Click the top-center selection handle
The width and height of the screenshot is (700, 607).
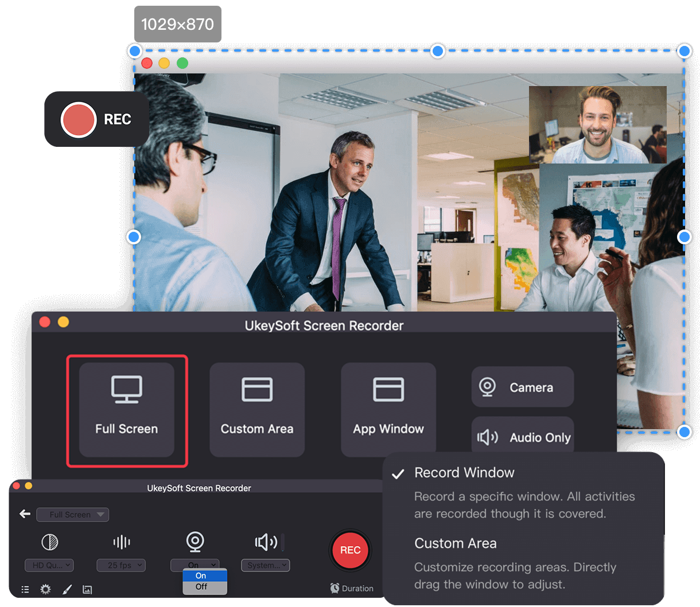(x=438, y=51)
